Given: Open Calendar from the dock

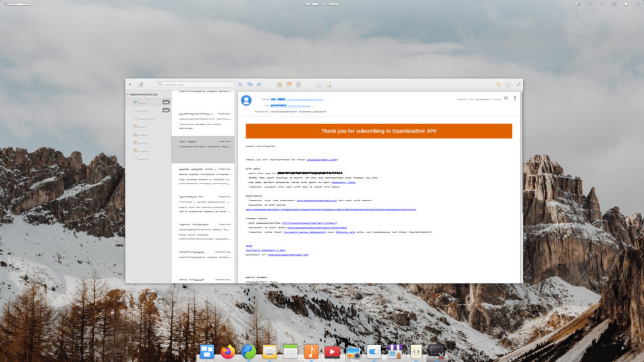Looking at the screenshot, I should [x=291, y=352].
